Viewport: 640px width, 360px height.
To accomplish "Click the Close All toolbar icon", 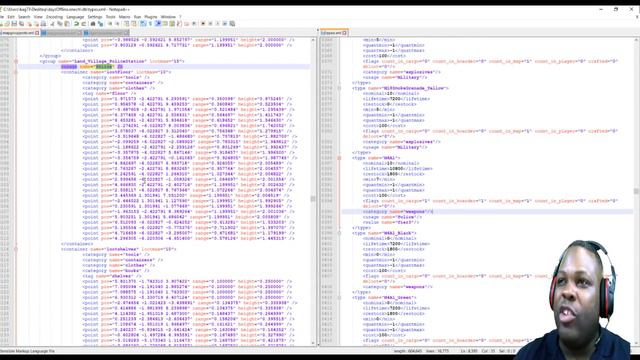I will (x=36, y=24).
